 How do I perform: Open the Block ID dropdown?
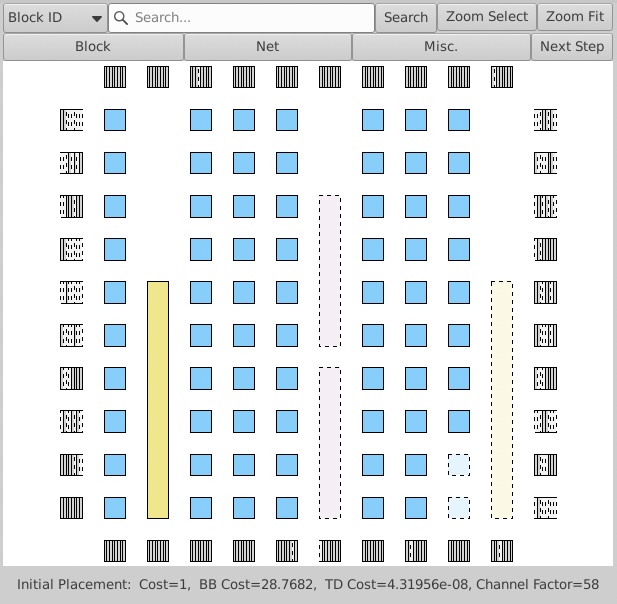tap(55, 17)
